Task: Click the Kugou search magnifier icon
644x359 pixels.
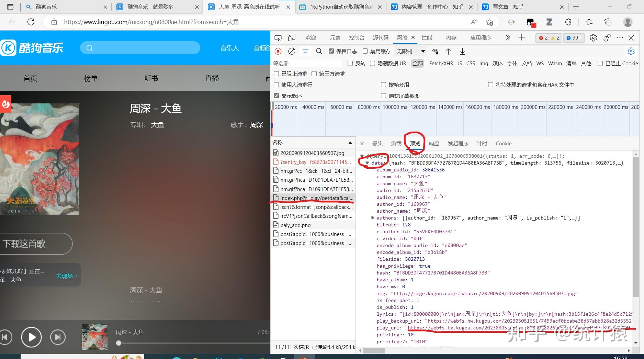Action: (x=90, y=48)
